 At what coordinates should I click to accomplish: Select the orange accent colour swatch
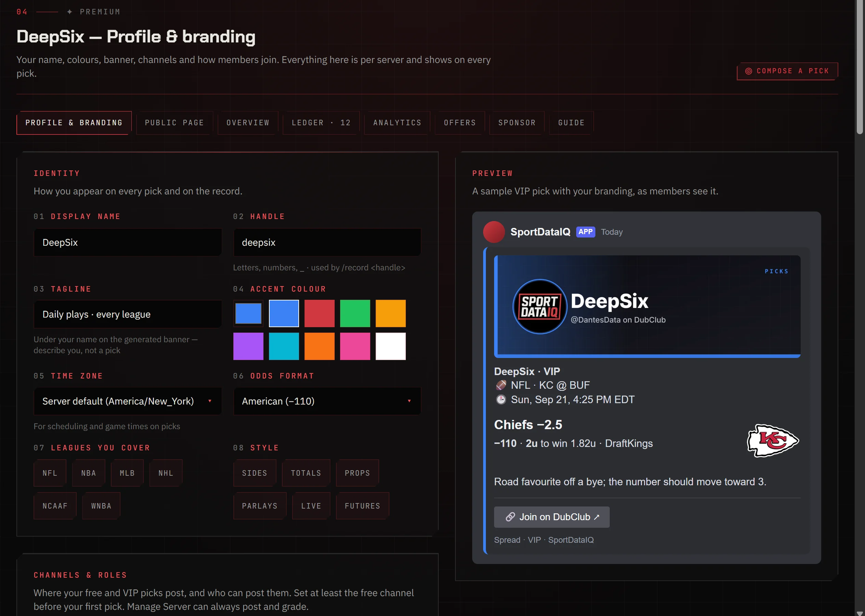tap(320, 346)
